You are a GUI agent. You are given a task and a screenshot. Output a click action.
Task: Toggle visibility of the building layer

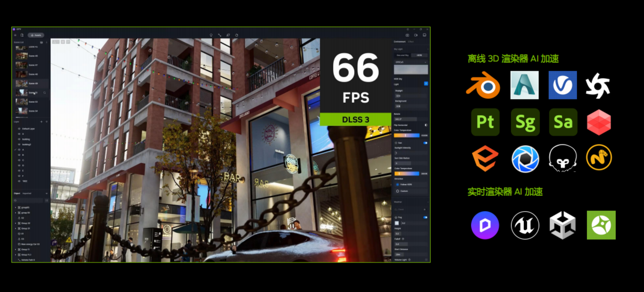pyautogui.click(x=19, y=139)
